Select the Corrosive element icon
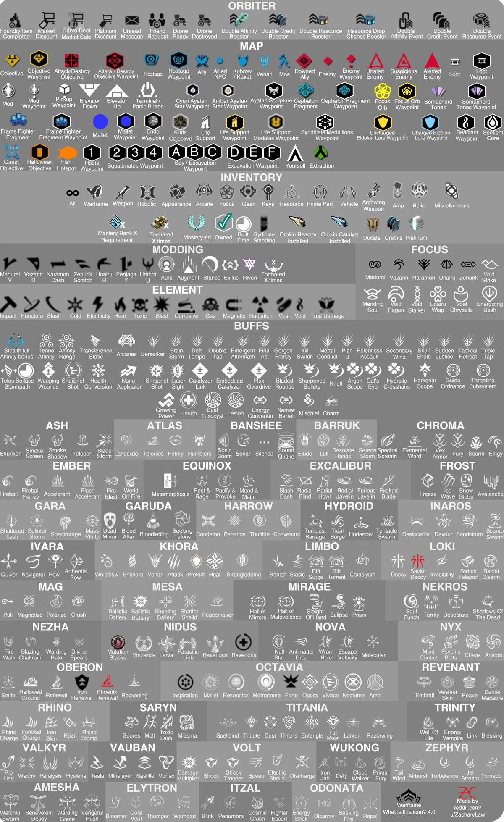The height and width of the screenshot is (822, 504). pyautogui.click(x=186, y=305)
